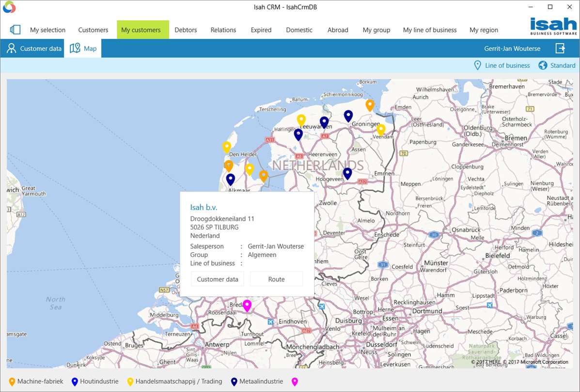This screenshot has height=392, width=580.
Task: Select the dark blue pin below Harlingen
Action: pyautogui.click(x=298, y=135)
